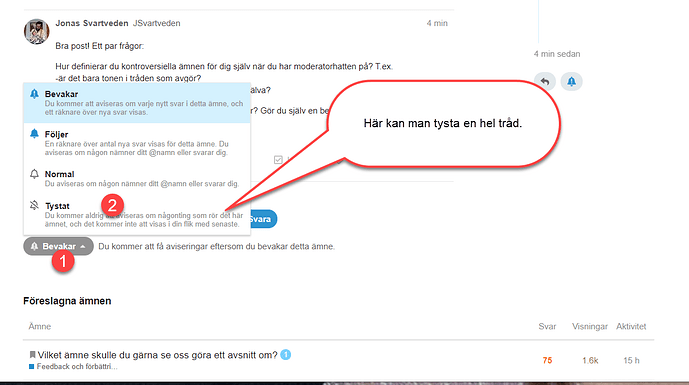Sort suggested topics by Svar column
This screenshot has height=385, width=689.
click(x=547, y=327)
